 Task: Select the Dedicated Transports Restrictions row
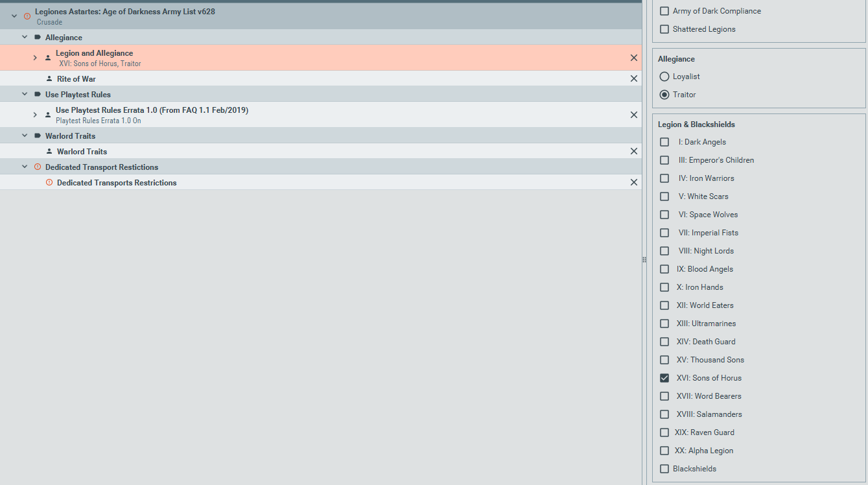coord(259,183)
